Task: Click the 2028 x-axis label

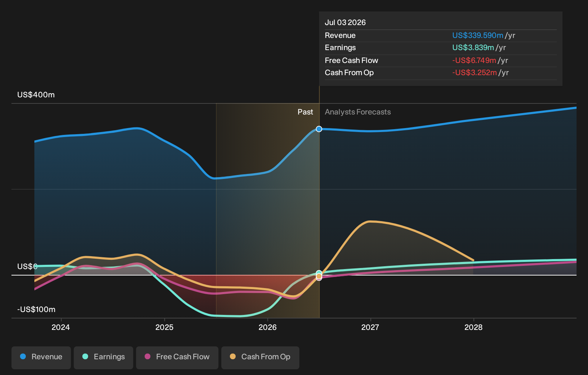Action: click(x=473, y=327)
